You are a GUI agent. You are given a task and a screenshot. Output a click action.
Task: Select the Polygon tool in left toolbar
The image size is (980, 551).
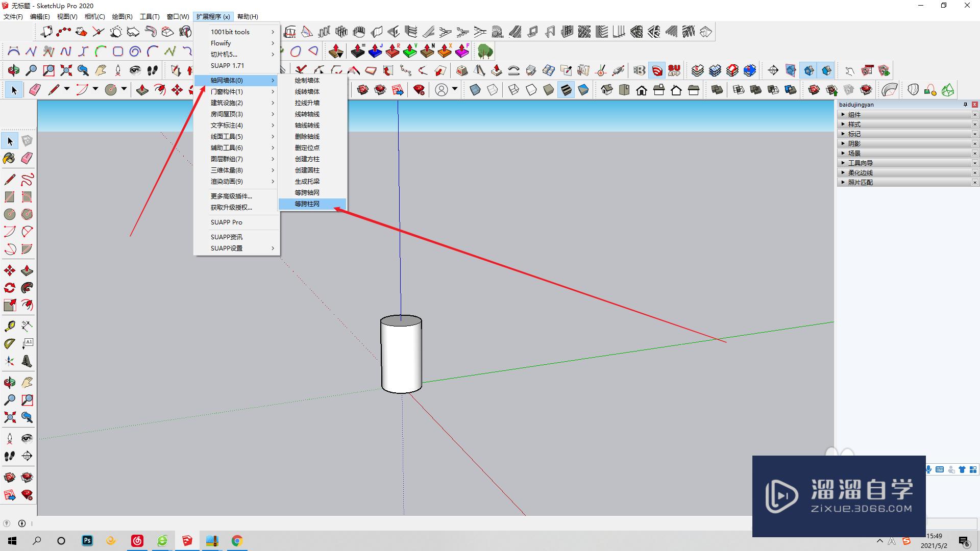click(x=27, y=214)
